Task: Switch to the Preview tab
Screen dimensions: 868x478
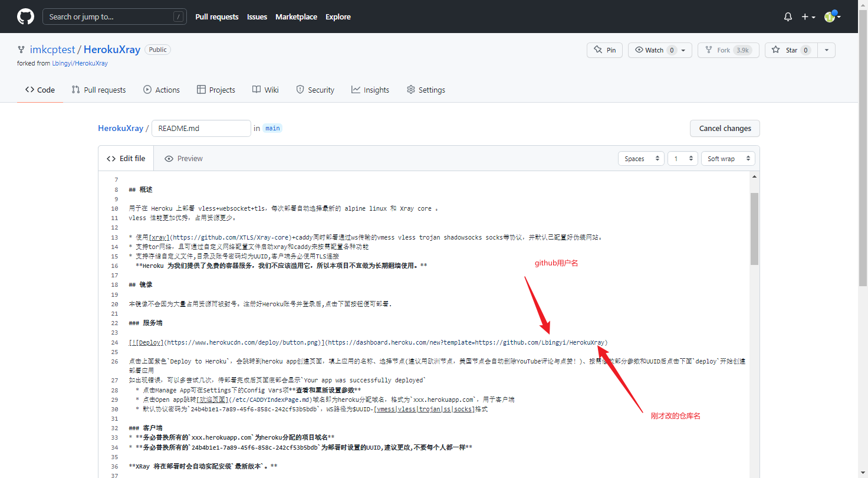Action: 183,159
